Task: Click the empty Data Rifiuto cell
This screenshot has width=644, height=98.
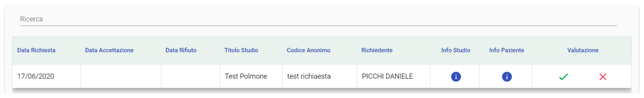Action: click(x=190, y=76)
